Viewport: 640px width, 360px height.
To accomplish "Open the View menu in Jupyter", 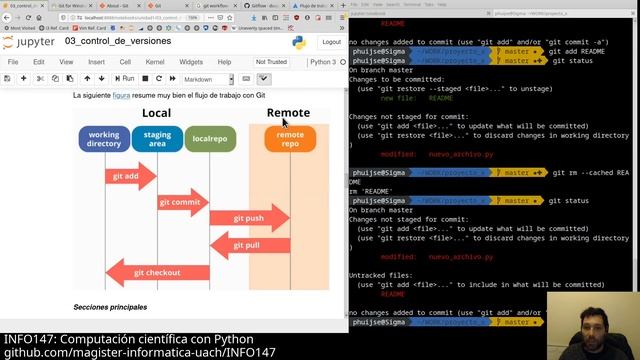I will click(x=66, y=62).
